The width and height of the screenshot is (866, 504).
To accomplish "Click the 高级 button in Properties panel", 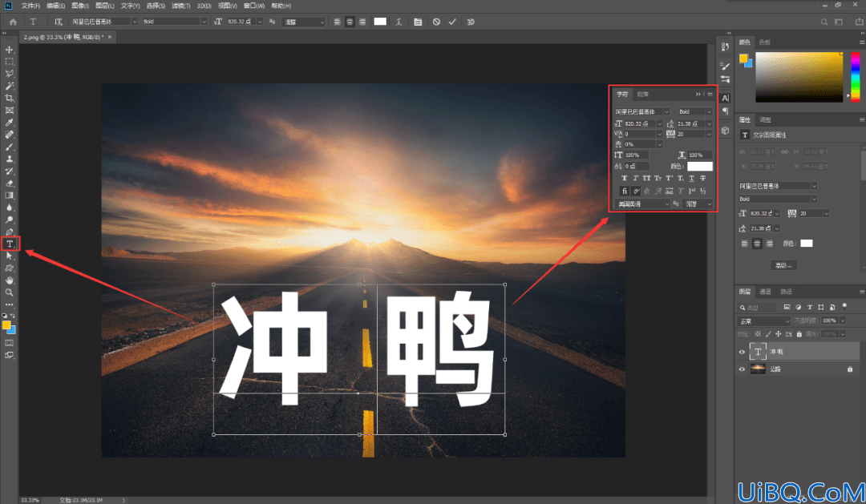I will pyautogui.click(x=783, y=265).
